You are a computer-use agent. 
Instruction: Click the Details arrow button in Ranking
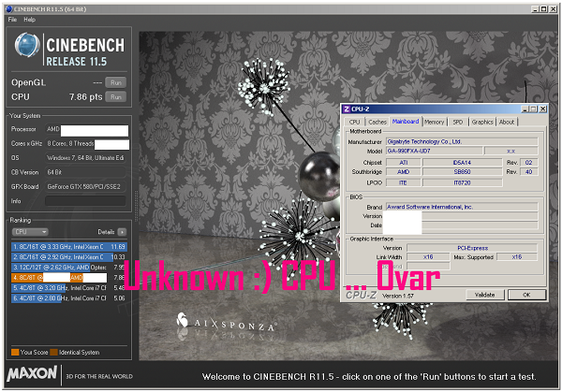click(x=122, y=232)
